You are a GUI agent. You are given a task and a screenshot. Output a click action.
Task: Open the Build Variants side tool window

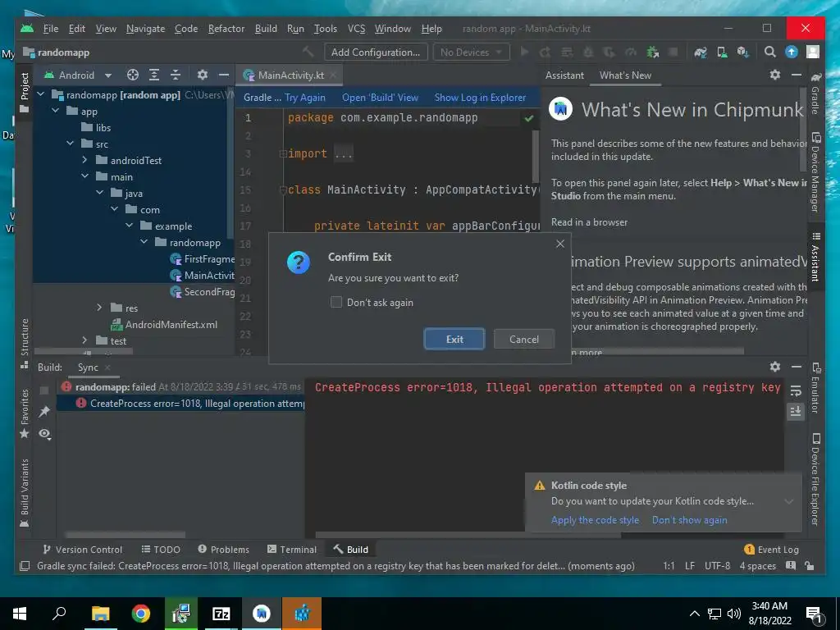click(x=24, y=494)
